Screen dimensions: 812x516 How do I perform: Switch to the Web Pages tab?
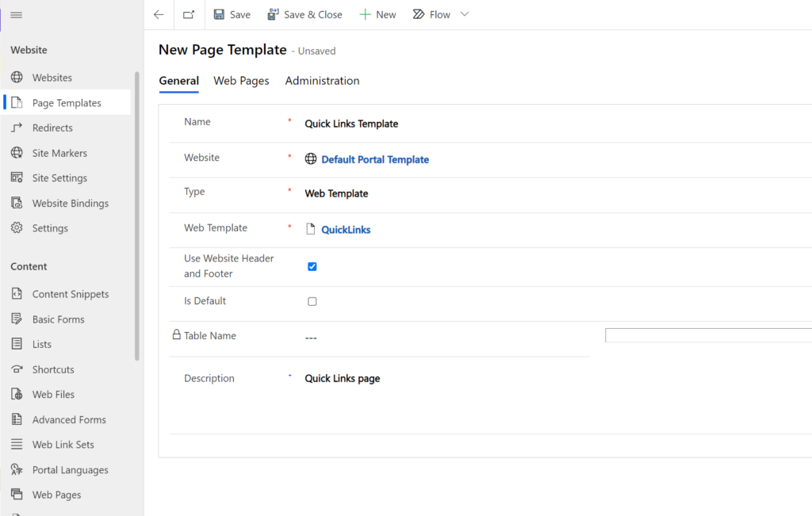click(241, 81)
